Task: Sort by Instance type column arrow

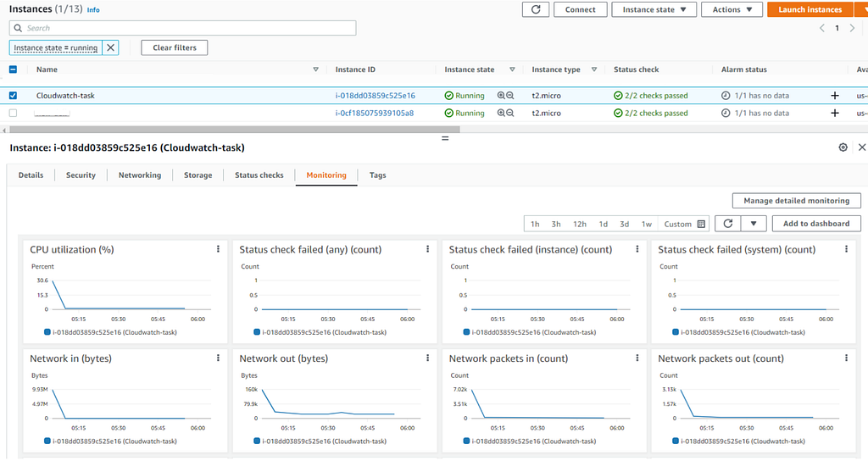Action: coord(594,69)
